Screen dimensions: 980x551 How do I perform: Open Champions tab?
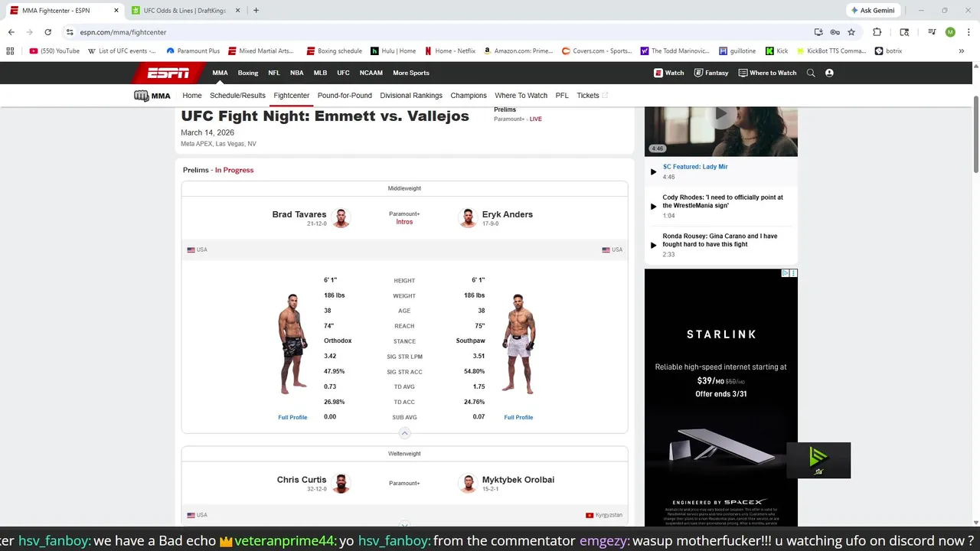pyautogui.click(x=469, y=96)
